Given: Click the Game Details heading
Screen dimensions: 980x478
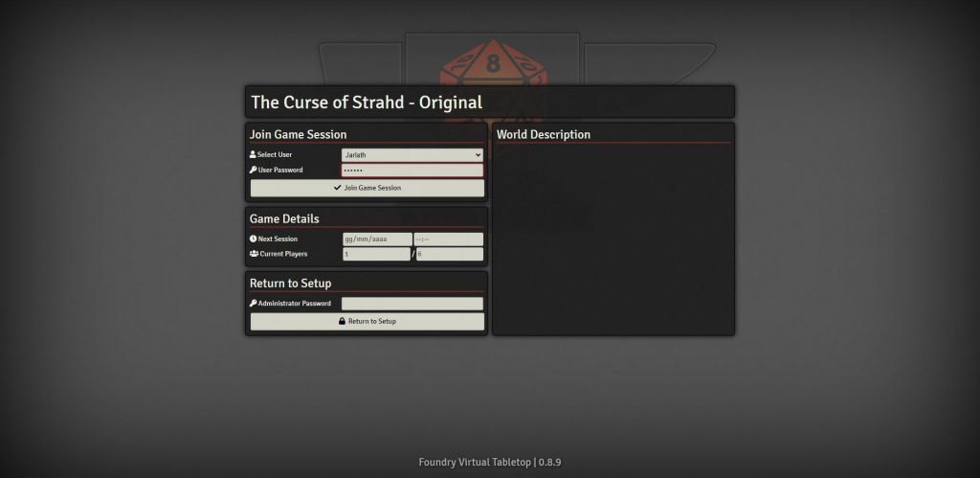Looking at the screenshot, I should 284,219.
